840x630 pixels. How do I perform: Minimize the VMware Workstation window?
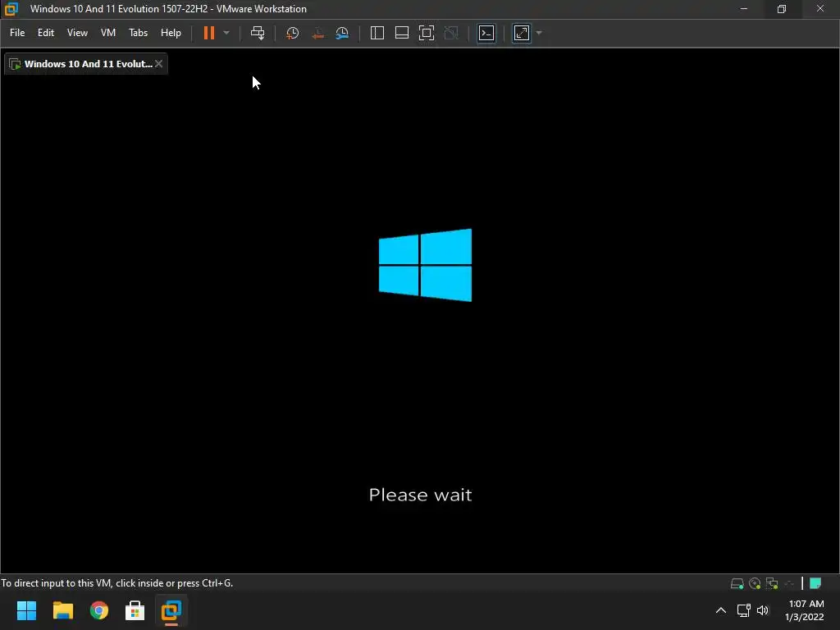click(x=743, y=8)
